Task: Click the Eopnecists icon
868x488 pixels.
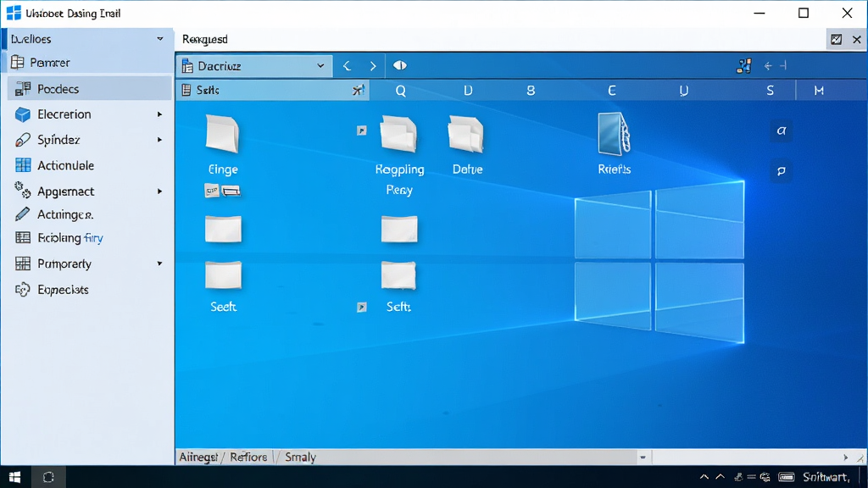Action: click(x=23, y=290)
